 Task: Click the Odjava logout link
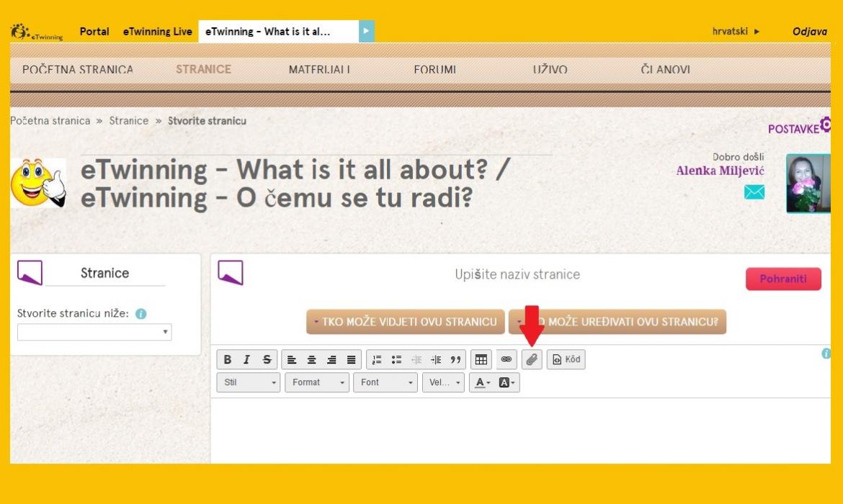point(809,32)
